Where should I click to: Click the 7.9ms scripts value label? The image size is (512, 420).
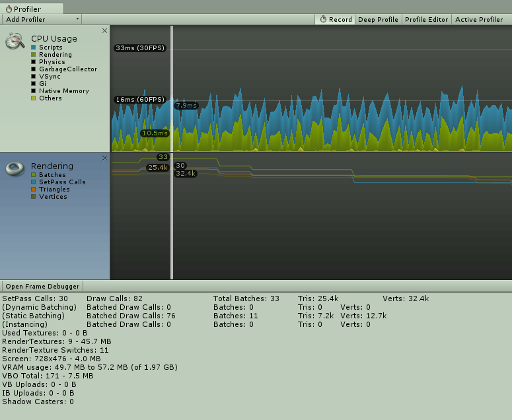(186, 106)
